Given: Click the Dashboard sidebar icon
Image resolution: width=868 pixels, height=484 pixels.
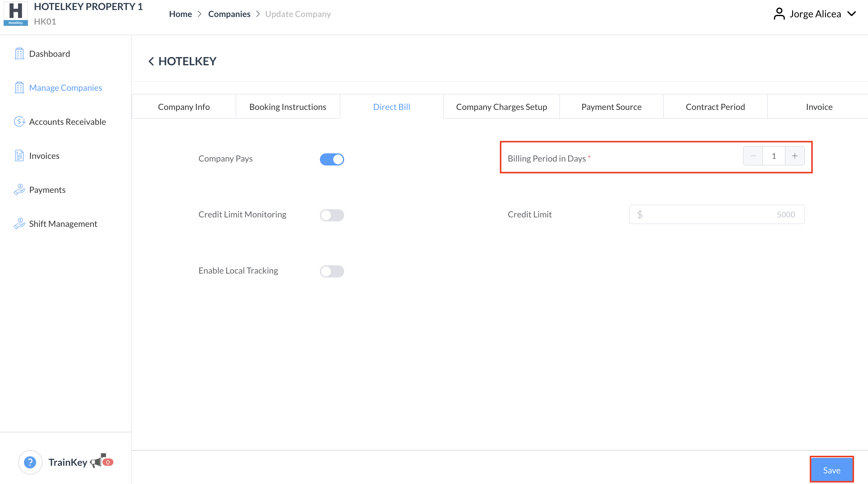Looking at the screenshot, I should tap(19, 53).
